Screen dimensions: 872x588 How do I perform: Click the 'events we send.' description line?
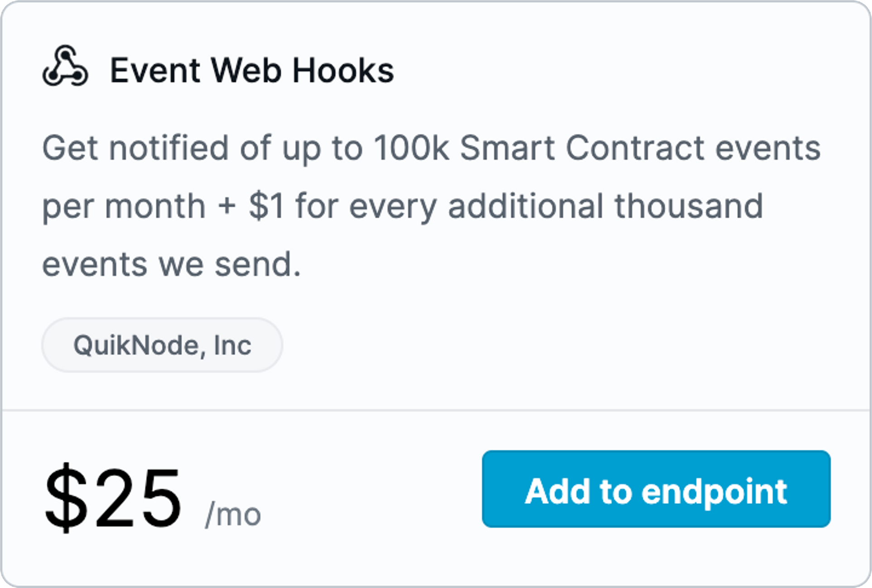point(172,264)
